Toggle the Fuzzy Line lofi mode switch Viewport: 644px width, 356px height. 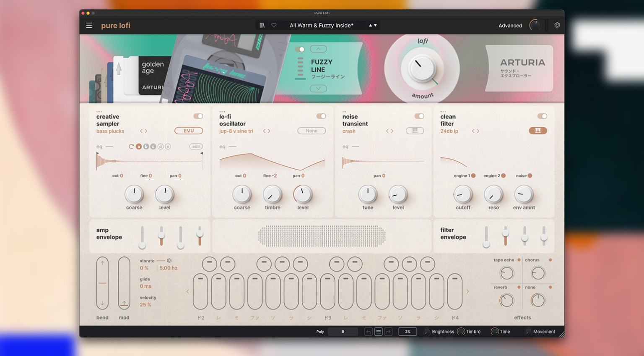coord(300,50)
